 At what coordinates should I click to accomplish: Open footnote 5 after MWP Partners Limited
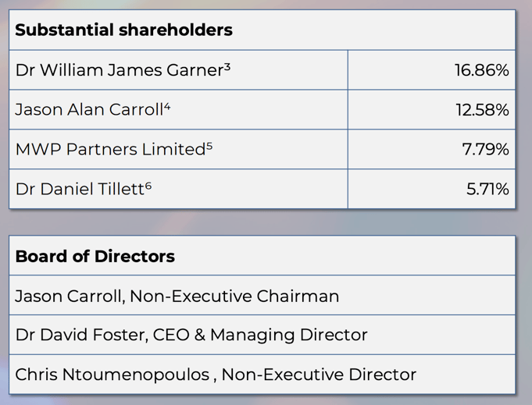[x=209, y=146]
